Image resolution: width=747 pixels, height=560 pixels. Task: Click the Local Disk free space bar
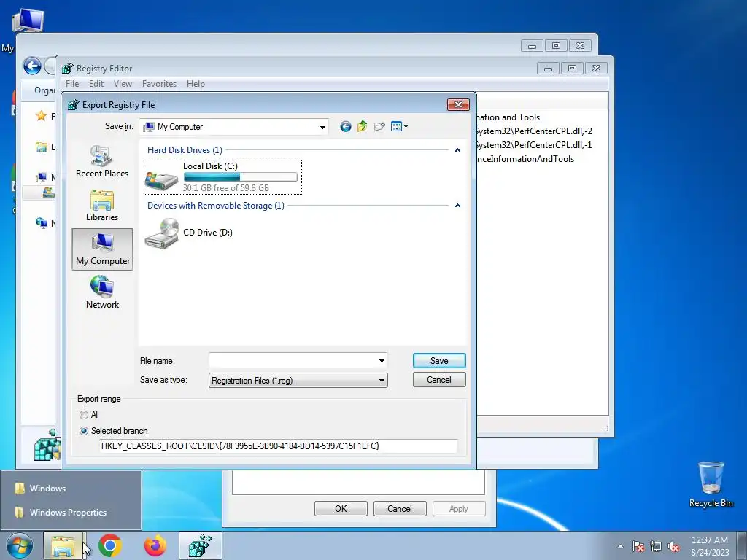(241, 177)
